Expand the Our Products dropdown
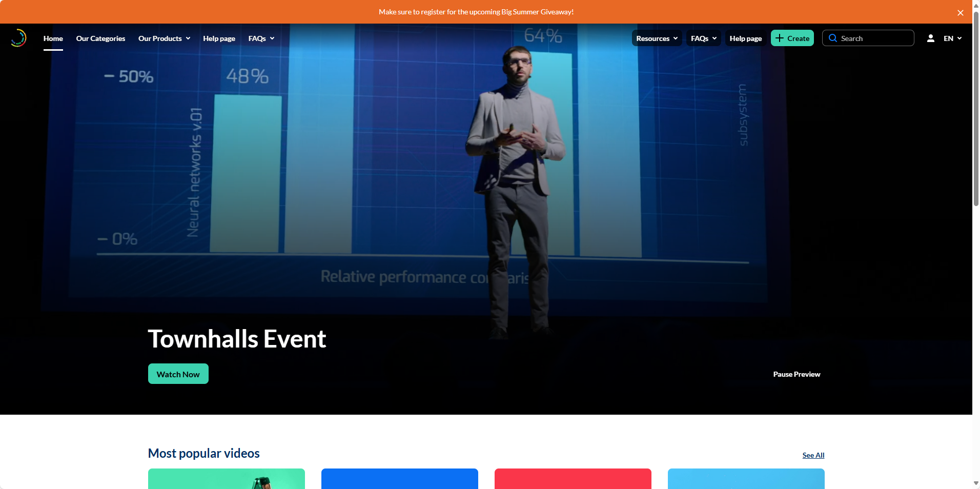The width and height of the screenshot is (980, 489). [x=164, y=38]
